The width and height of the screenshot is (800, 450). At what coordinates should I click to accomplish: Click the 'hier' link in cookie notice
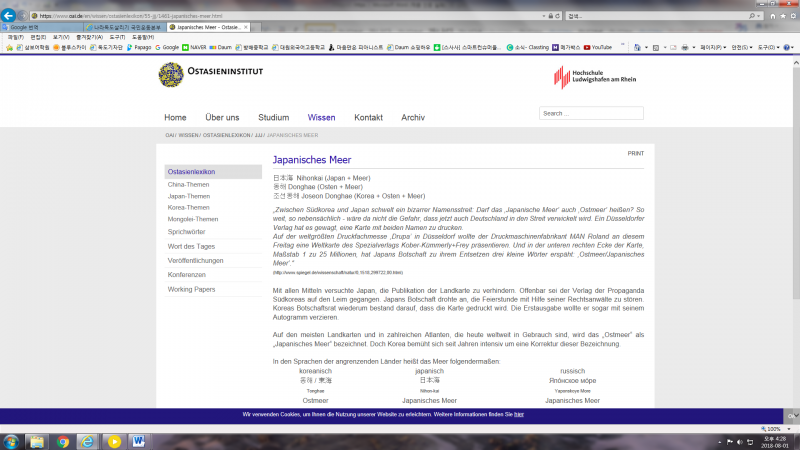point(519,413)
